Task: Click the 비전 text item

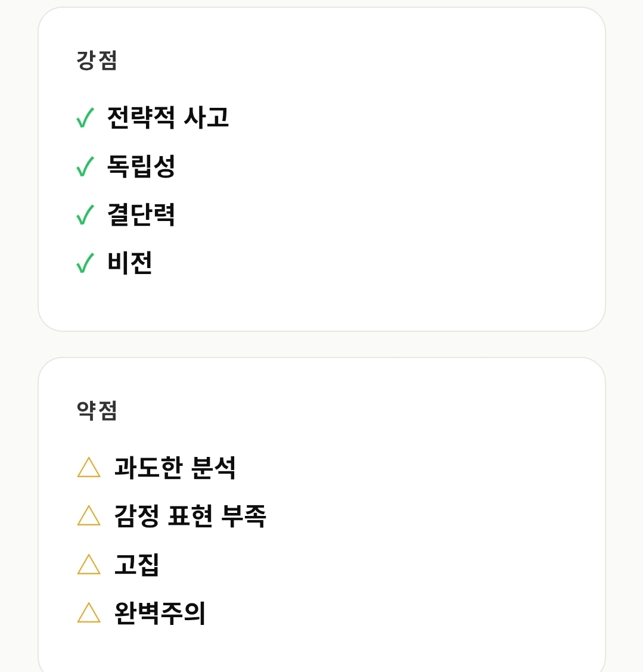Action: coord(130,263)
